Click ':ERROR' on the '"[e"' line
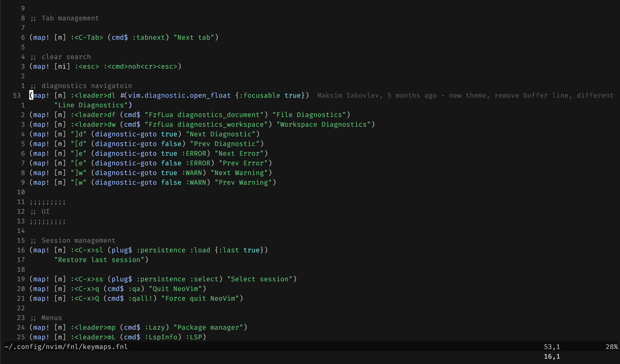Screen dimensions: 620x364 [x=198, y=163]
